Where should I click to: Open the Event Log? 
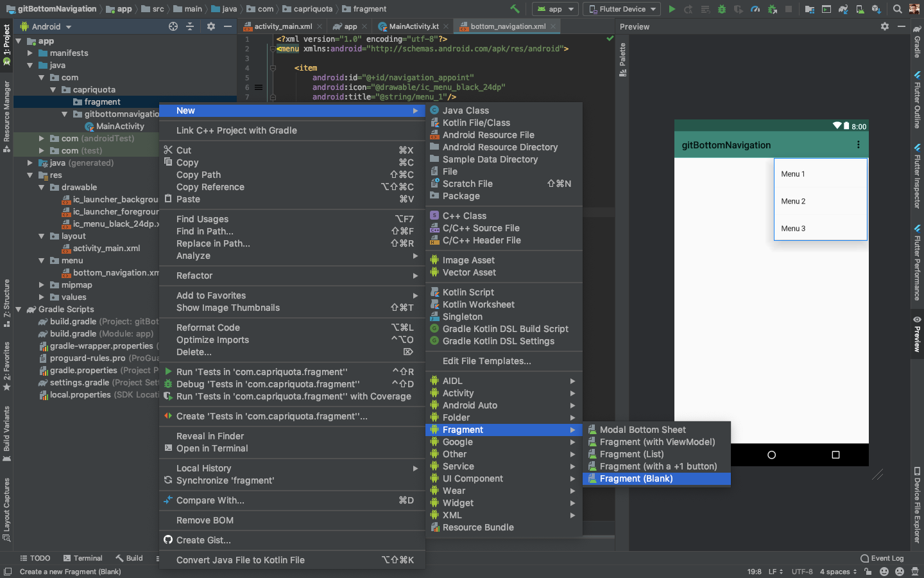pos(882,558)
